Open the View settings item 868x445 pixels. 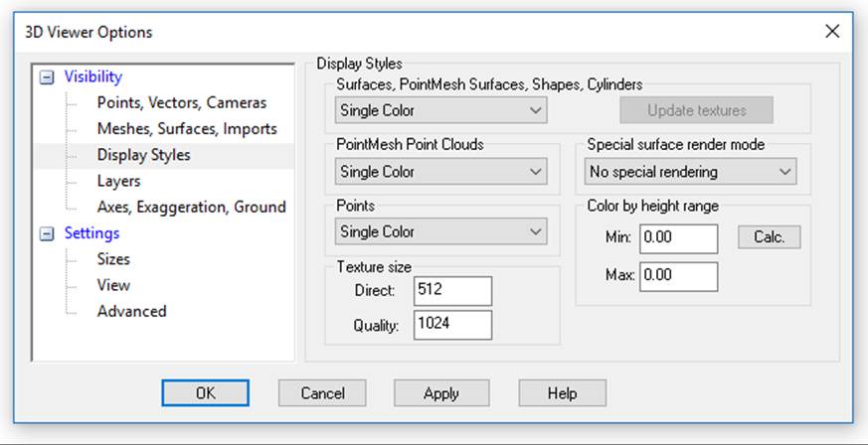(x=113, y=285)
